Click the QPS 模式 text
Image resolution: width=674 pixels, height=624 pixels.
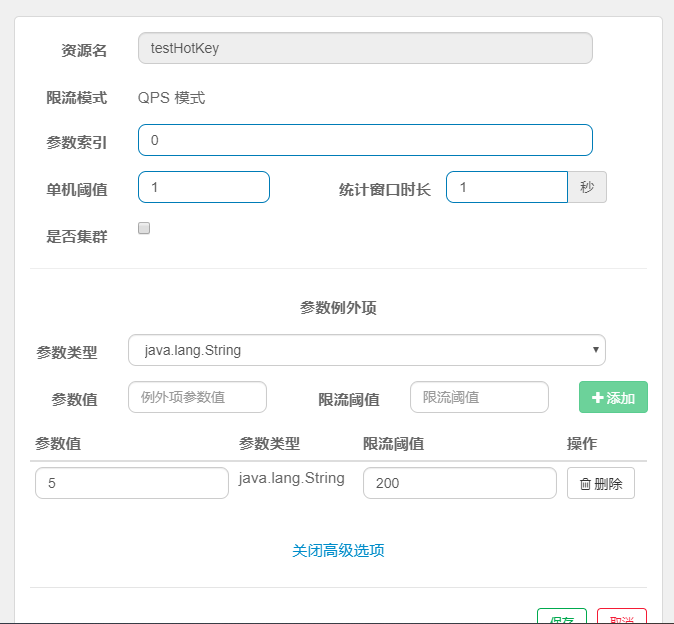click(x=171, y=98)
